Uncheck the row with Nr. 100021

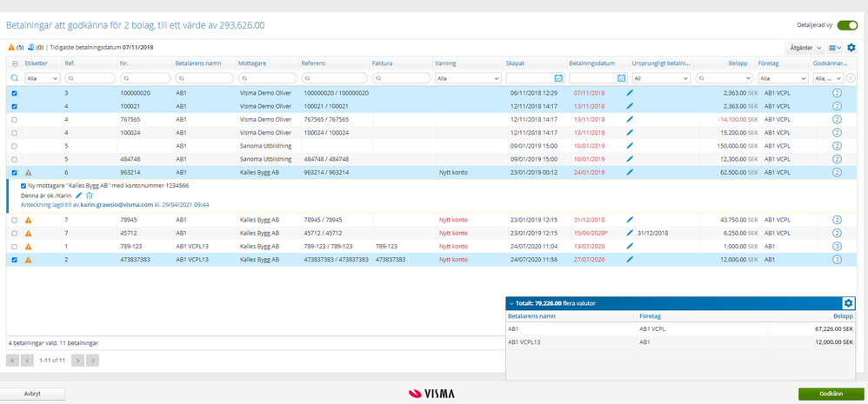tap(15, 106)
